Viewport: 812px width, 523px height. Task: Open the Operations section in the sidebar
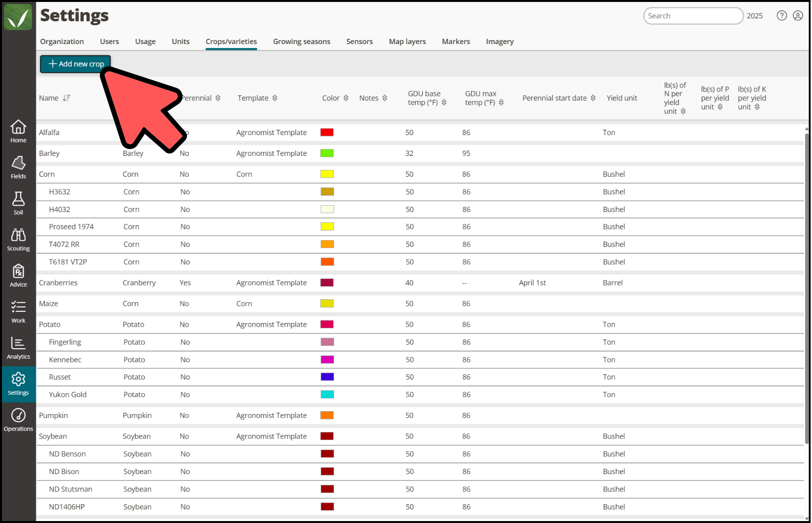pos(18,420)
